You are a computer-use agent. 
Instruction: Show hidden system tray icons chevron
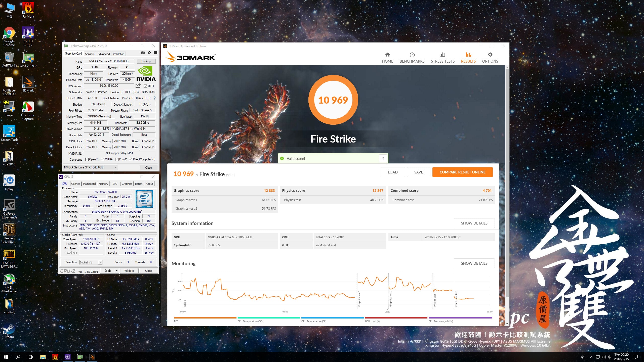click(x=592, y=357)
